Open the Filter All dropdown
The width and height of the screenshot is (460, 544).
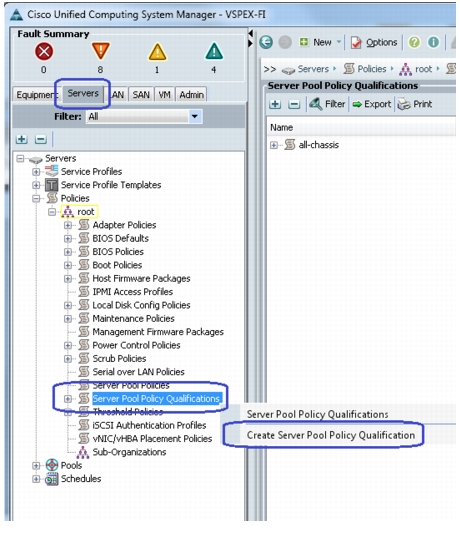pos(195,117)
